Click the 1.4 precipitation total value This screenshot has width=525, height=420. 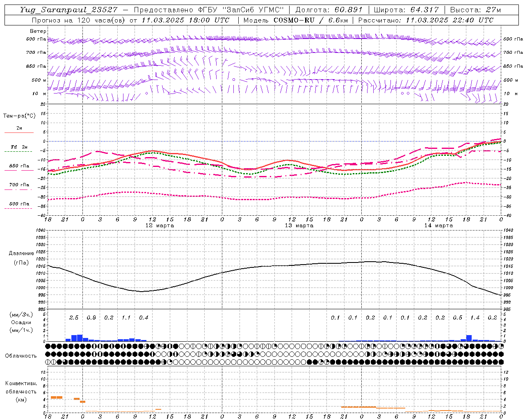click(x=475, y=317)
